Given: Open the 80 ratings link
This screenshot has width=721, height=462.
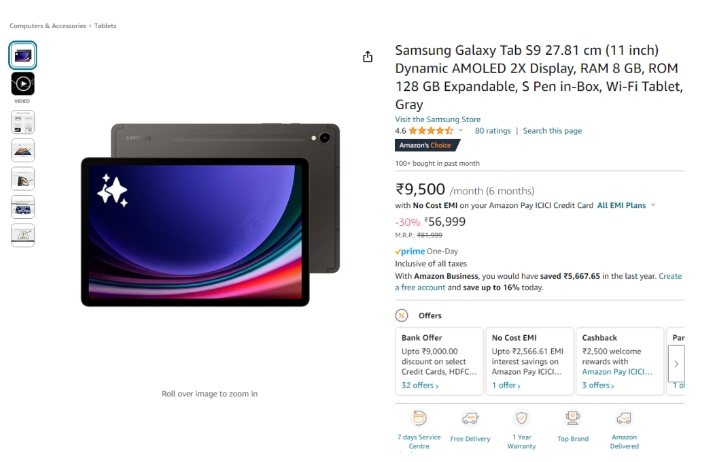Looking at the screenshot, I should click(x=492, y=131).
